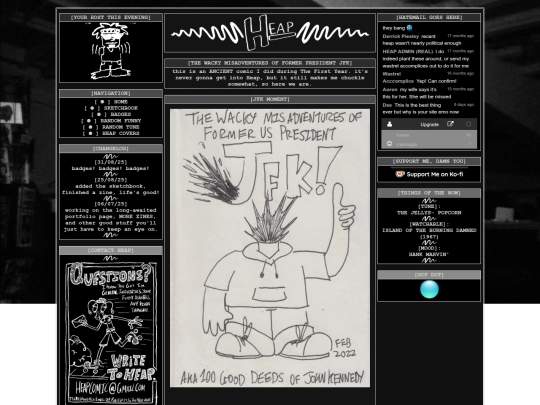Select the BADGES bullet marker
540x405 pixels.
click(x=99, y=114)
